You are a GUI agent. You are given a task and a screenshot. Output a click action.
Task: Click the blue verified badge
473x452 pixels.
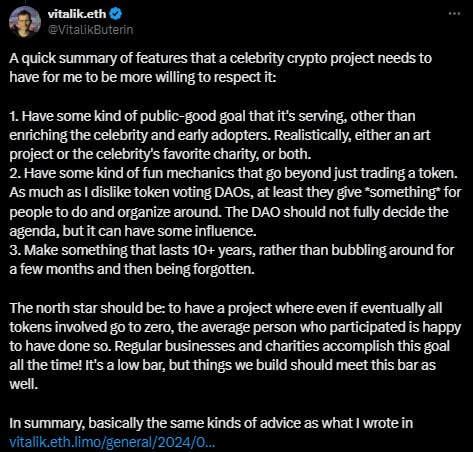[x=116, y=14]
